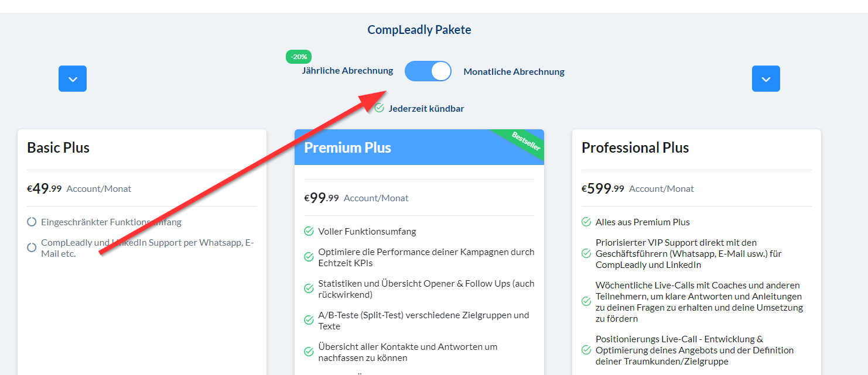The width and height of the screenshot is (868, 375).
Task: Expand the left blue chevron dropdown
Action: coord(73,79)
